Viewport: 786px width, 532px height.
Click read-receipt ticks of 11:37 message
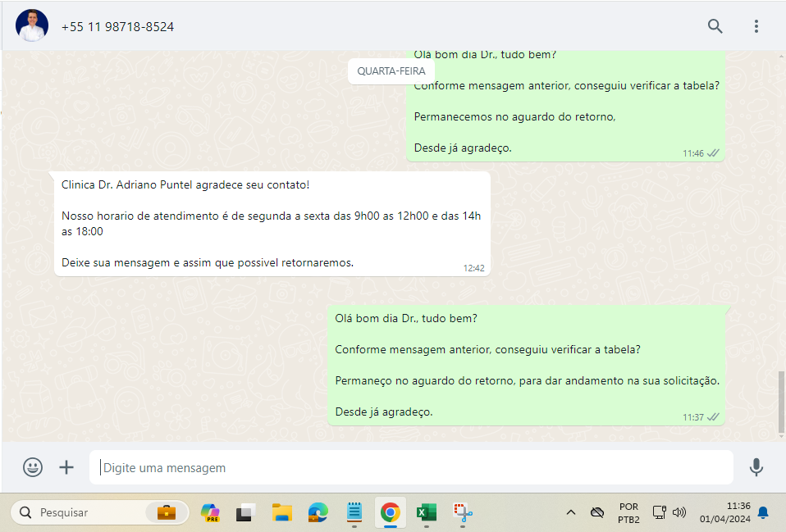[x=713, y=417]
